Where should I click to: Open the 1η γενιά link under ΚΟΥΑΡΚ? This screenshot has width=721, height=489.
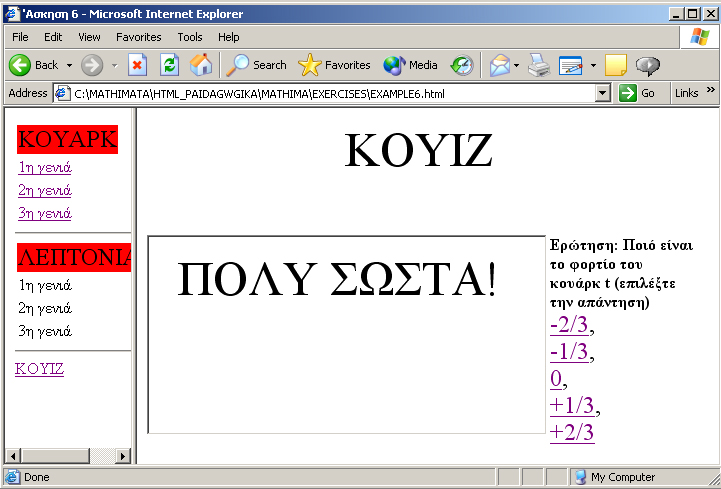[45, 167]
